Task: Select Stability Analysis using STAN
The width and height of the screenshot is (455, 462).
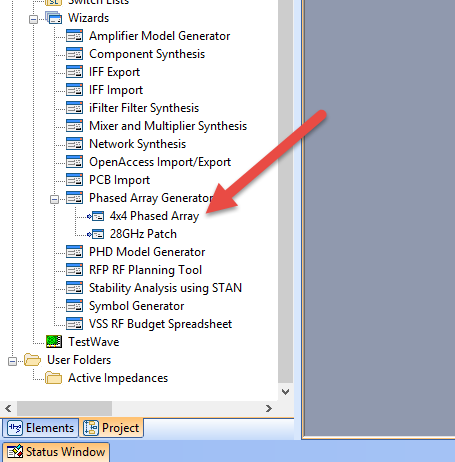Action: pyautogui.click(x=165, y=288)
